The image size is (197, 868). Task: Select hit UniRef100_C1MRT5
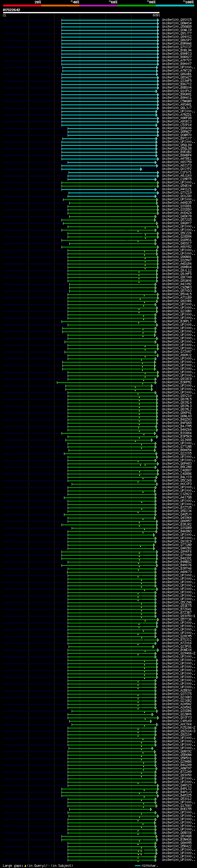click(177, 179)
